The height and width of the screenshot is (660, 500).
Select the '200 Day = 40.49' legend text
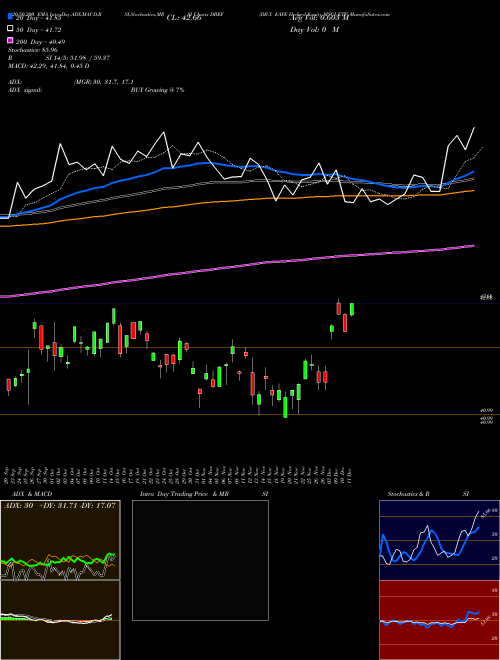pos(41,42)
